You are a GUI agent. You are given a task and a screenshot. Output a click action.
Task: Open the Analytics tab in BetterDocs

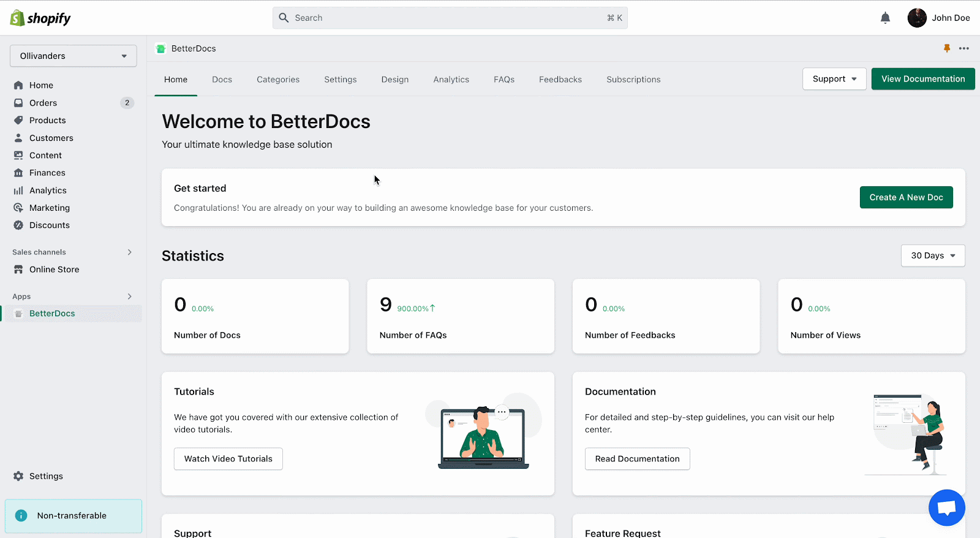click(451, 80)
